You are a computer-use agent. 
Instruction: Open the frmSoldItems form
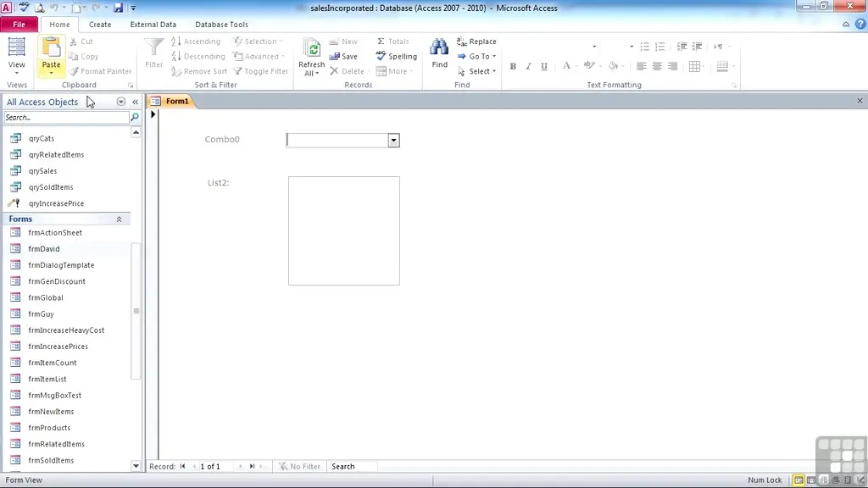point(51,460)
